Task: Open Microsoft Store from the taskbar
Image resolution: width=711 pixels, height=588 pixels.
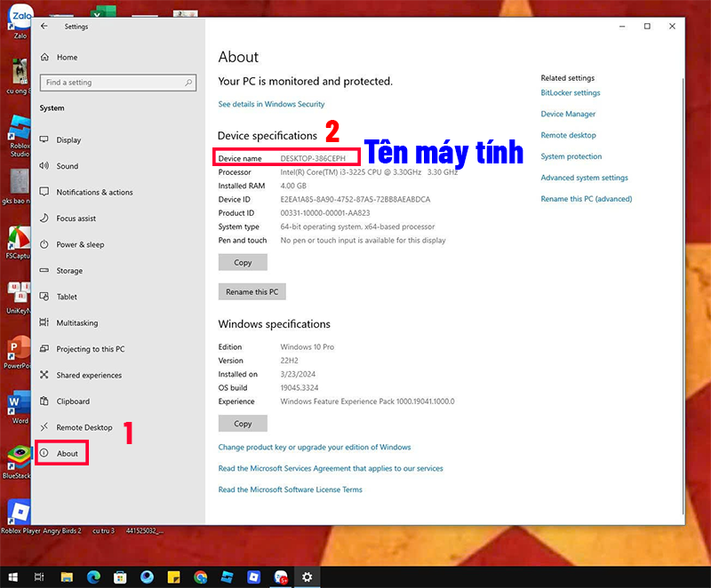Action: [x=120, y=576]
